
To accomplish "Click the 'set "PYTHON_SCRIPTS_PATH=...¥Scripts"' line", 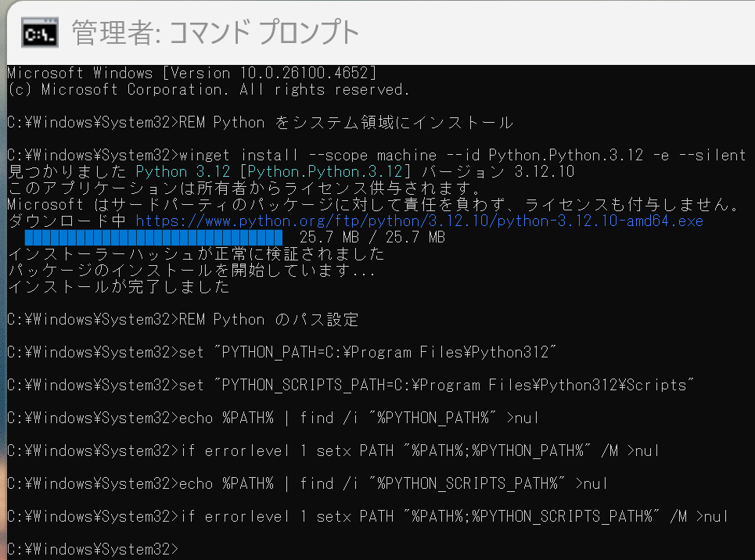I will pos(351,385).
